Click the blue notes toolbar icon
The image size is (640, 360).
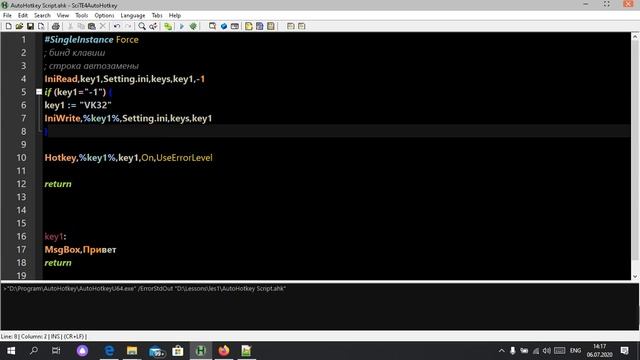[260, 26]
